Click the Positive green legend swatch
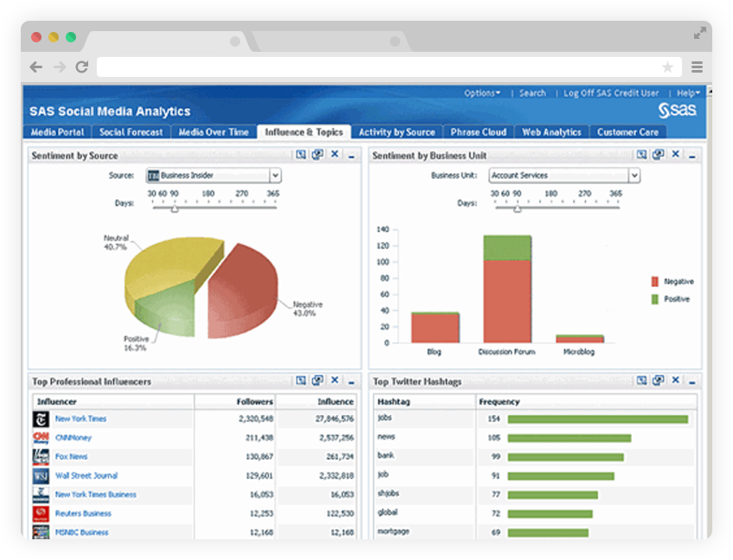 654,299
